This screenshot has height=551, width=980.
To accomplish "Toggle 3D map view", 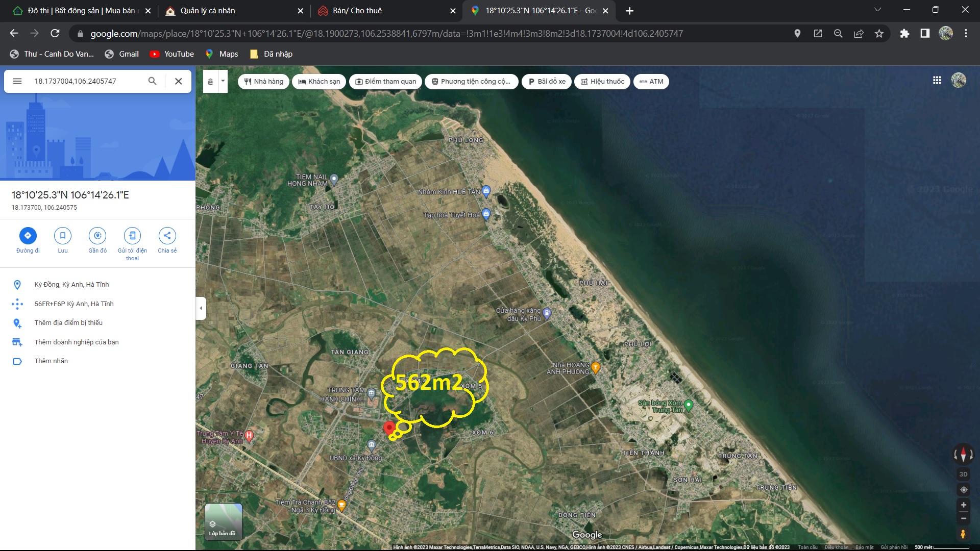I will tap(963, 474).
